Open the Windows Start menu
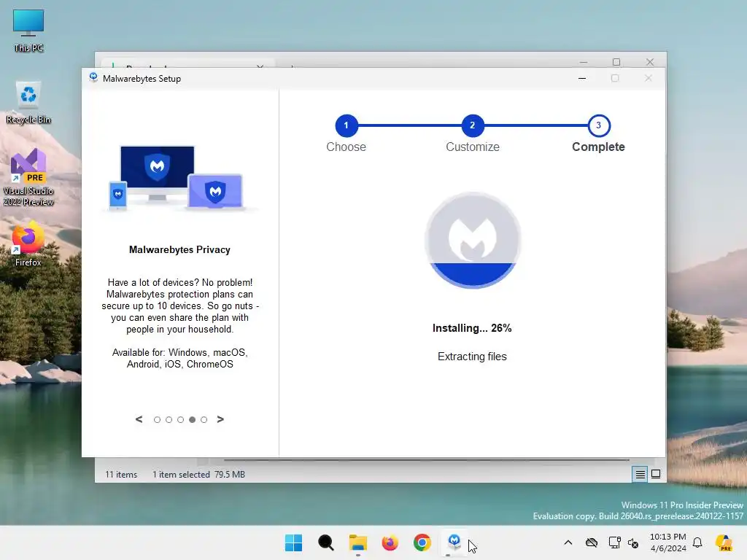 [293, 542]
